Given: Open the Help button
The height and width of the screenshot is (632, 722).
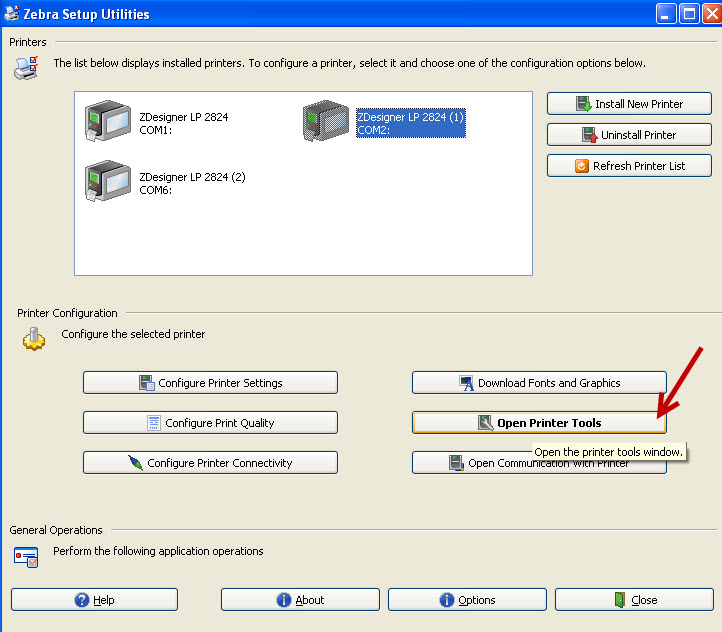Looking at the screenshot, I should 94,600.
